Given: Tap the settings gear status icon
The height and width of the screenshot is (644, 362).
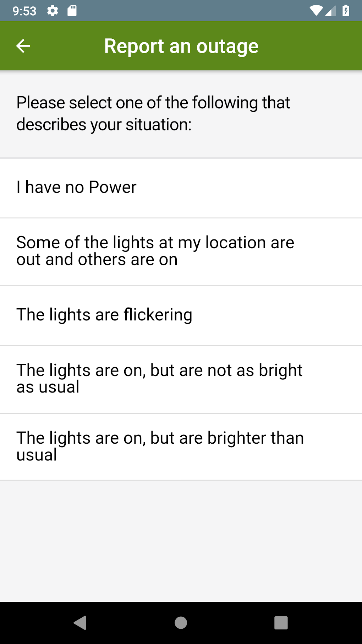Looking at the screenshot, I should (53, 11).
